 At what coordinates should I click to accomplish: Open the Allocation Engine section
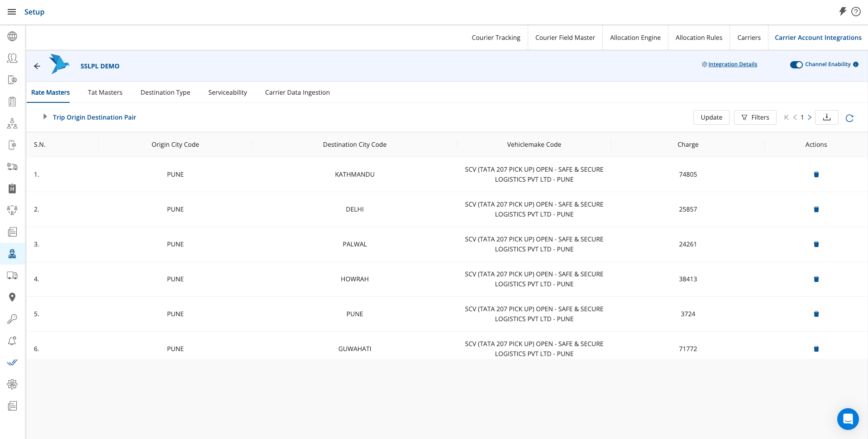(635, 38)
